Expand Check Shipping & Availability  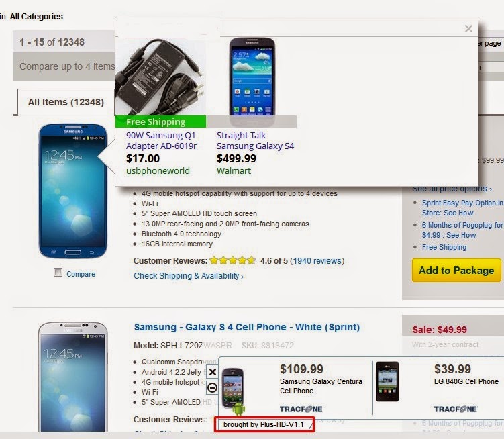point(189,276)
